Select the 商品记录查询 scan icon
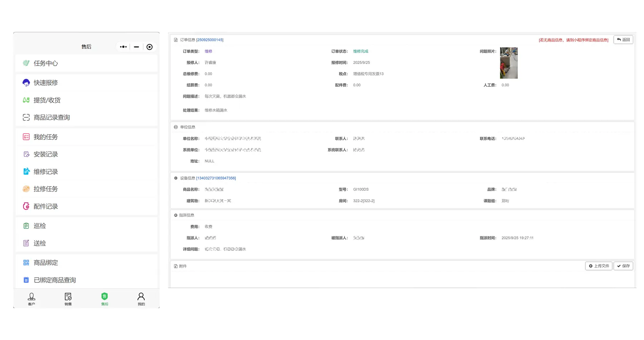The height and width of the screenshot is (340, 644). (x=26, y=118)
